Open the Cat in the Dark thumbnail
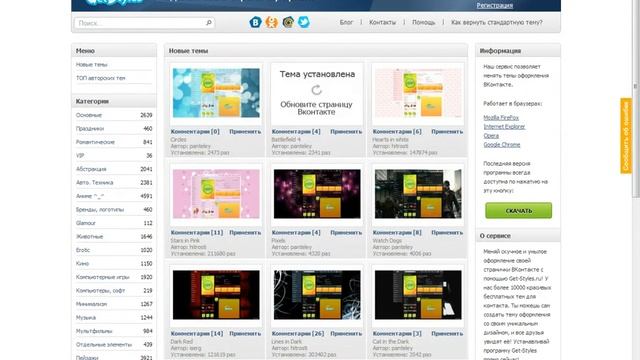640x360 pixels. pos(418,295)
